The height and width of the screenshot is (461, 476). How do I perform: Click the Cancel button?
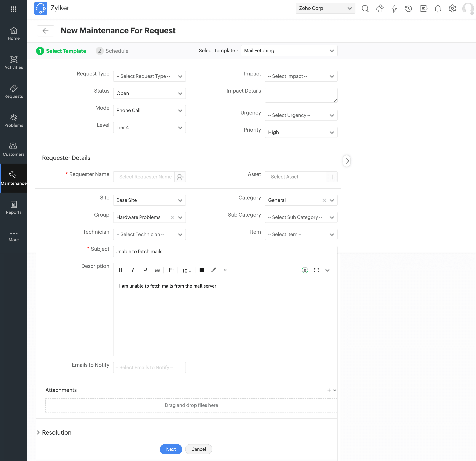tap(198, 449)
